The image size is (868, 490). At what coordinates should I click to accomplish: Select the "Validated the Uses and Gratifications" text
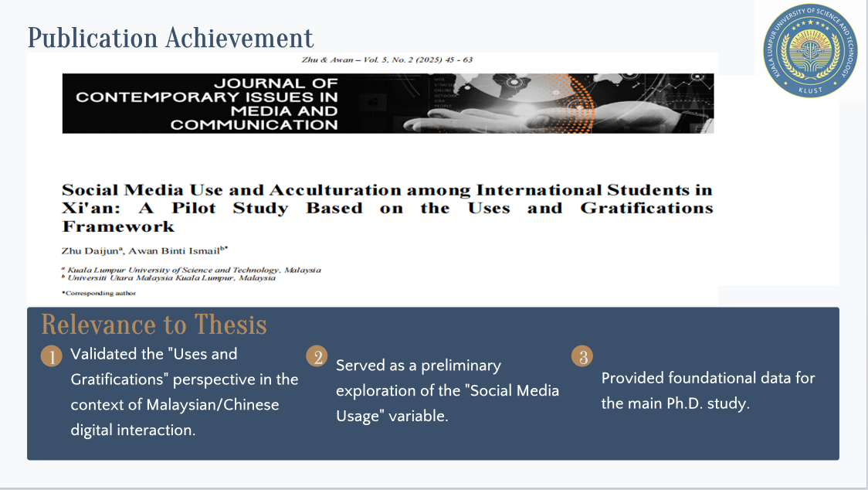click(x=184, y=392)
